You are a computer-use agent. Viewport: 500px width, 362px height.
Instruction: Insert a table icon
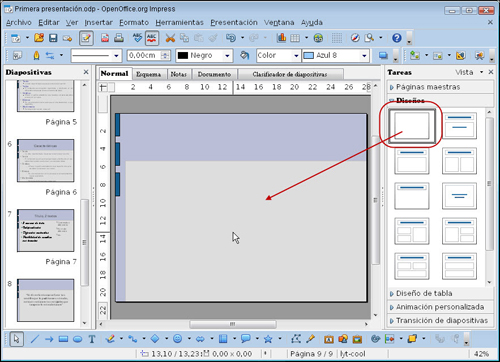point(295,38)
